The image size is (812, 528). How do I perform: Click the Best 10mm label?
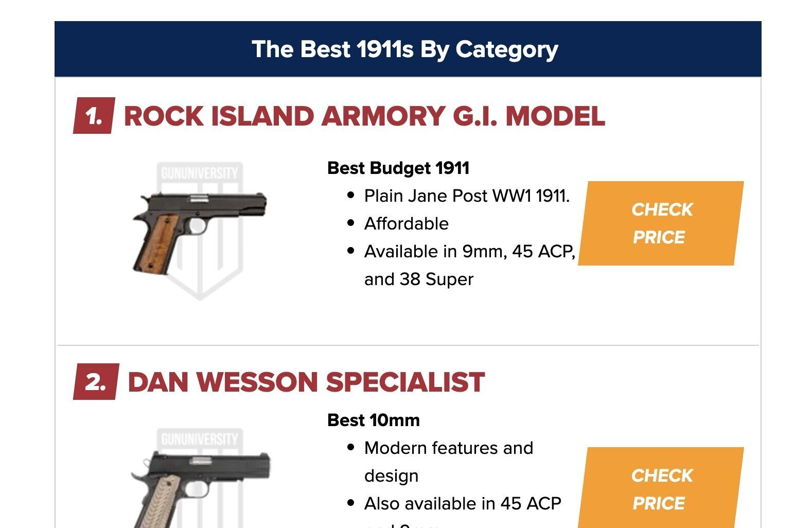374,420
